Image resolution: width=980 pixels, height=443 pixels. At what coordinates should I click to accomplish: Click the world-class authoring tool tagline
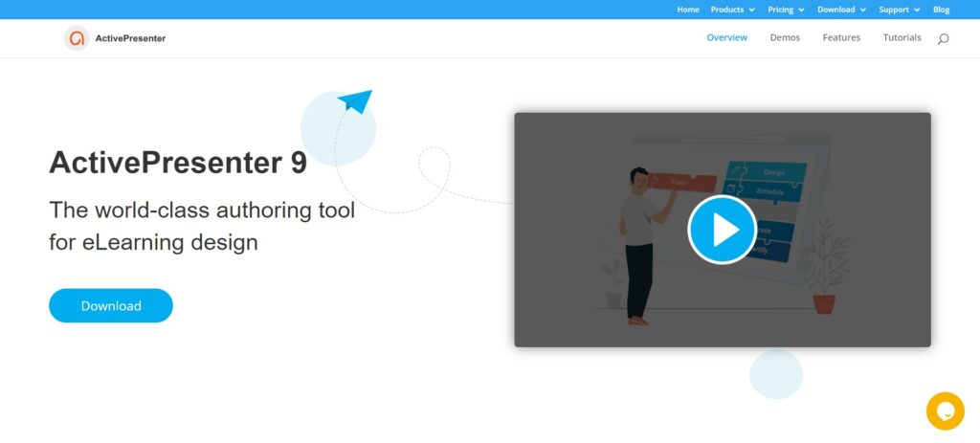coord(202,226)
